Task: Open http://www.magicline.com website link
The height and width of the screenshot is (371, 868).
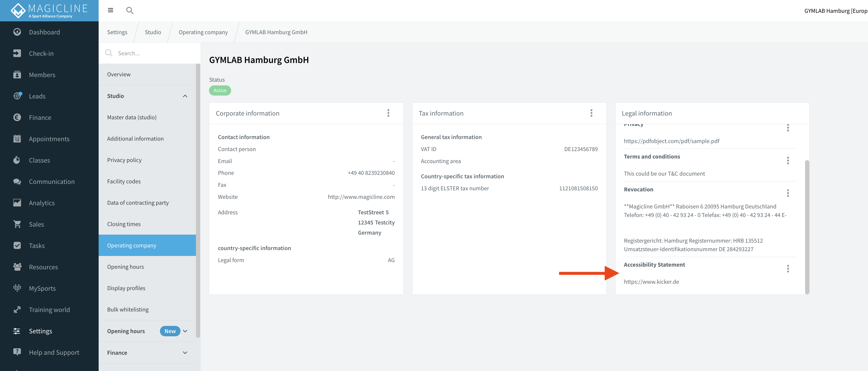Action: (x=361, y=197)
